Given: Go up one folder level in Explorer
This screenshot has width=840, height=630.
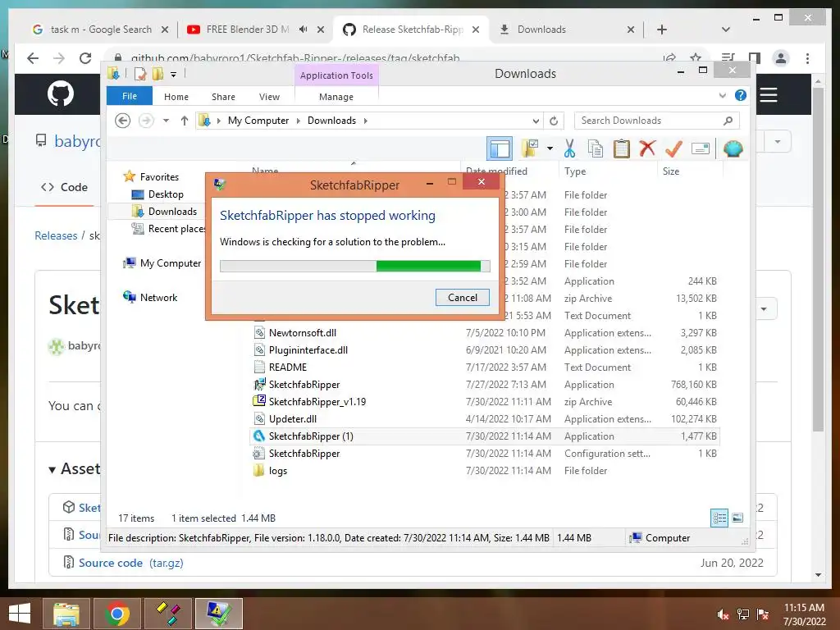Looking at the screenshot, I should point(185,121).
